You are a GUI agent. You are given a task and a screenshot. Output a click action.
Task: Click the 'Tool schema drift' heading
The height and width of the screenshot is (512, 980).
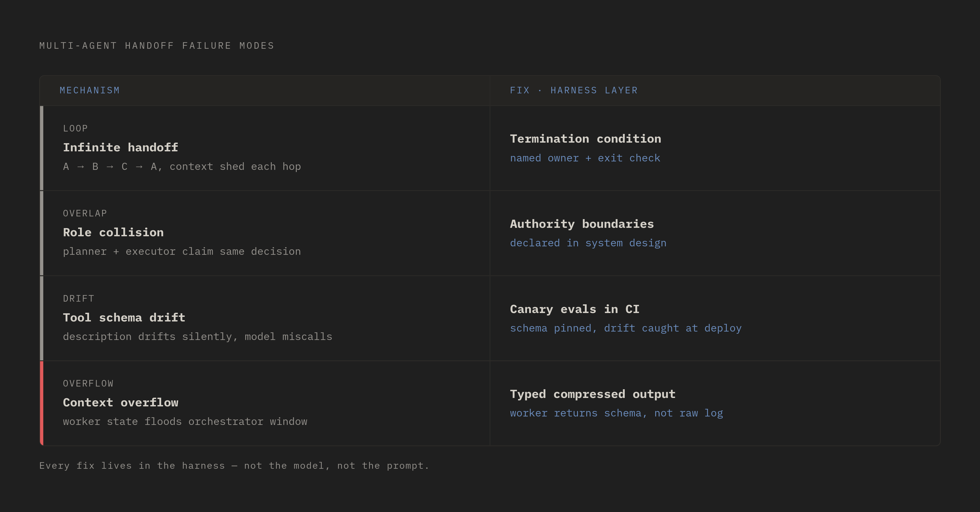(124, 318)
